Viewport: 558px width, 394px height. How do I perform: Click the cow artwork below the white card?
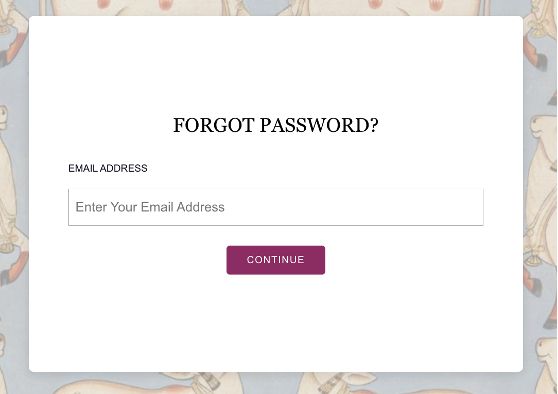276,384
